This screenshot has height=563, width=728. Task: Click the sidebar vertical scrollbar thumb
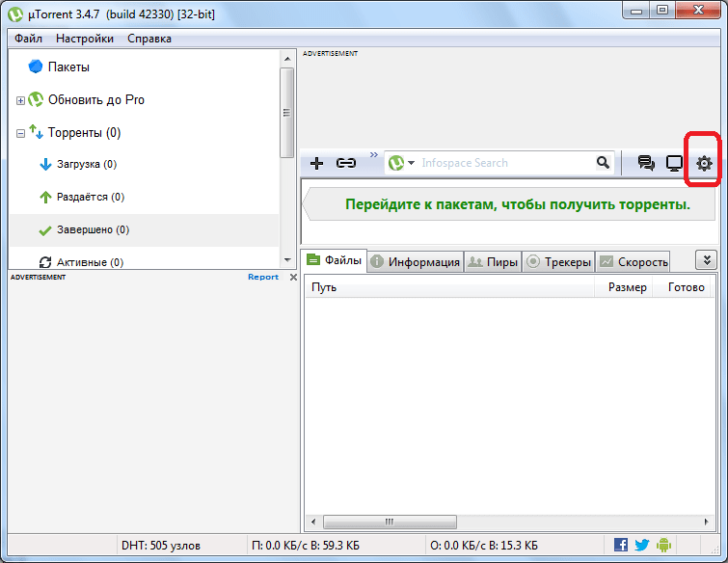[287, 113]
